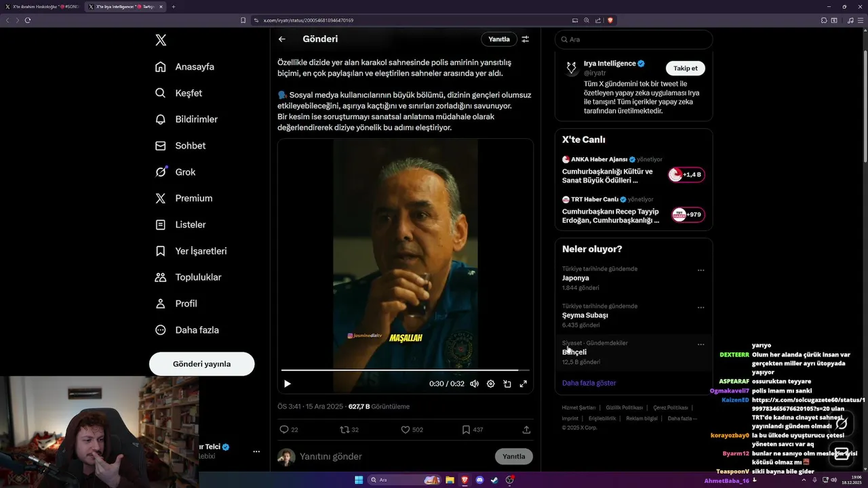Open floating messages drawer button
This screenshot has height=488, width=868.
(842, 453)
